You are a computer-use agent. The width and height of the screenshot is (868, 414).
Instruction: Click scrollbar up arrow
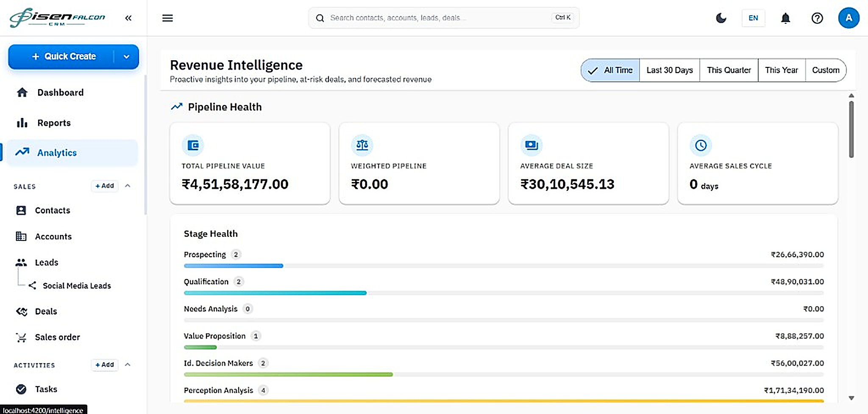click(x=851, y=95)
